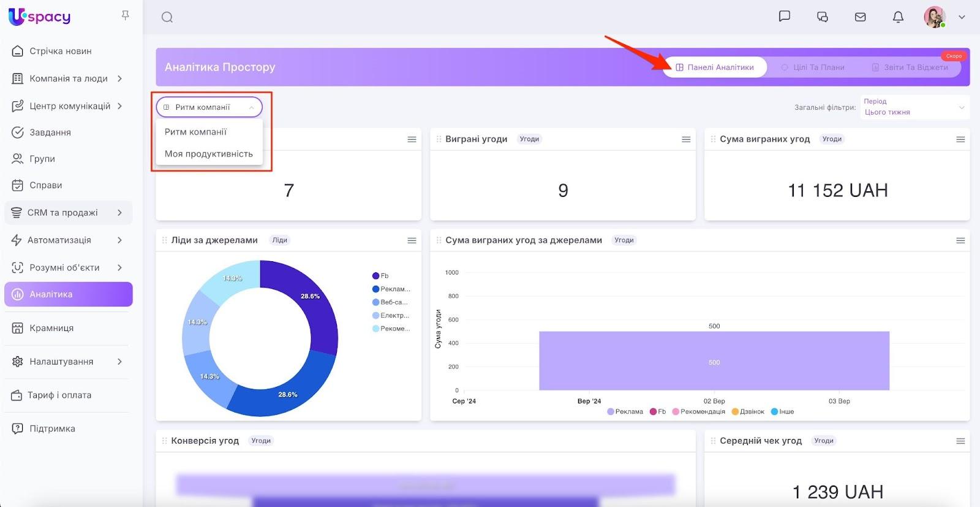
Task: Open the chat bubble icon in header
Action: [784, 17]
